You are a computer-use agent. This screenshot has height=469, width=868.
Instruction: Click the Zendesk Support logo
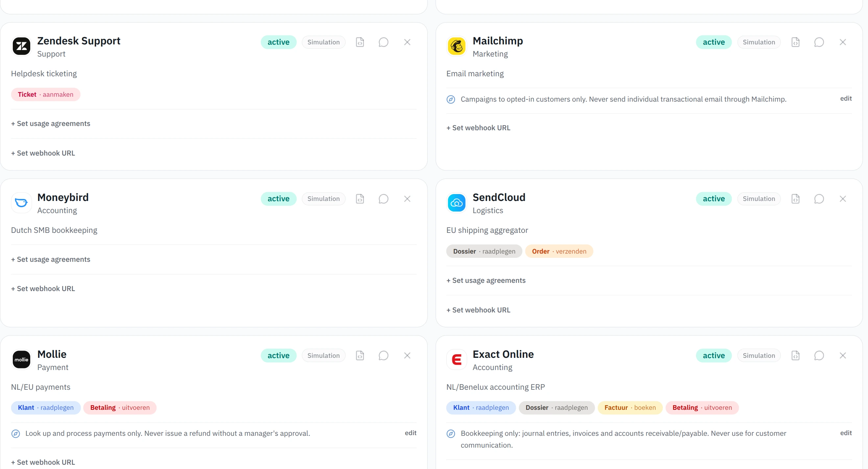click(x=21, y=46)
